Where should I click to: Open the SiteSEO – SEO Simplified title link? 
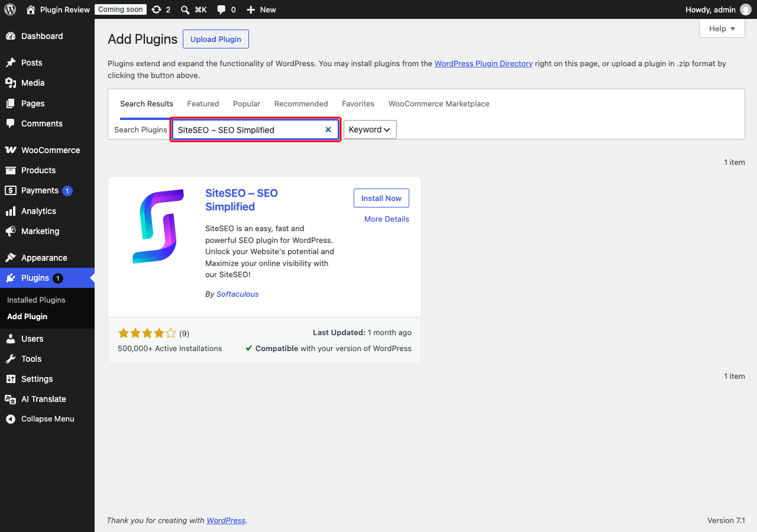tap(241, 200)
